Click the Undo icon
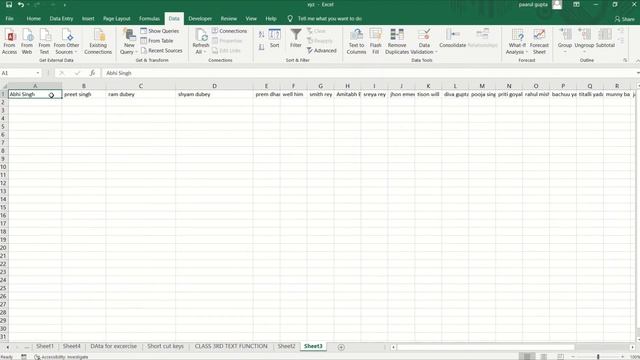The height and width of the screenshot is (360, 640). click(21, 5)
